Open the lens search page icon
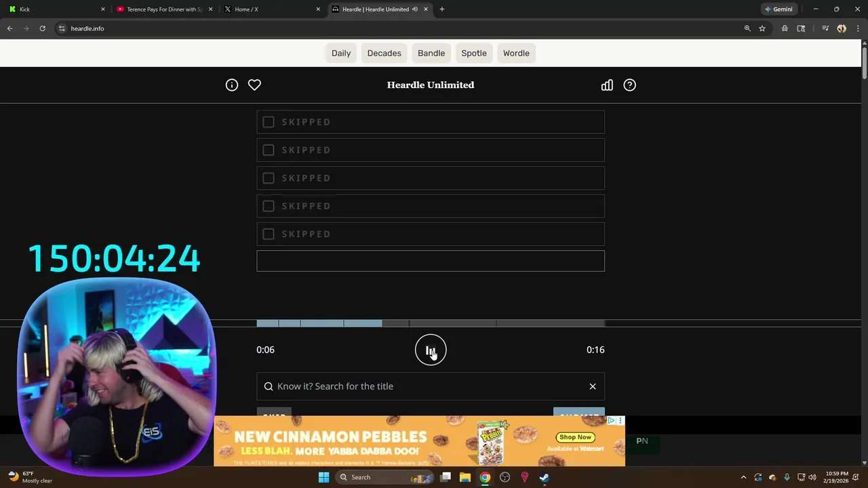The image size is (868, 488). pos(801,28)
